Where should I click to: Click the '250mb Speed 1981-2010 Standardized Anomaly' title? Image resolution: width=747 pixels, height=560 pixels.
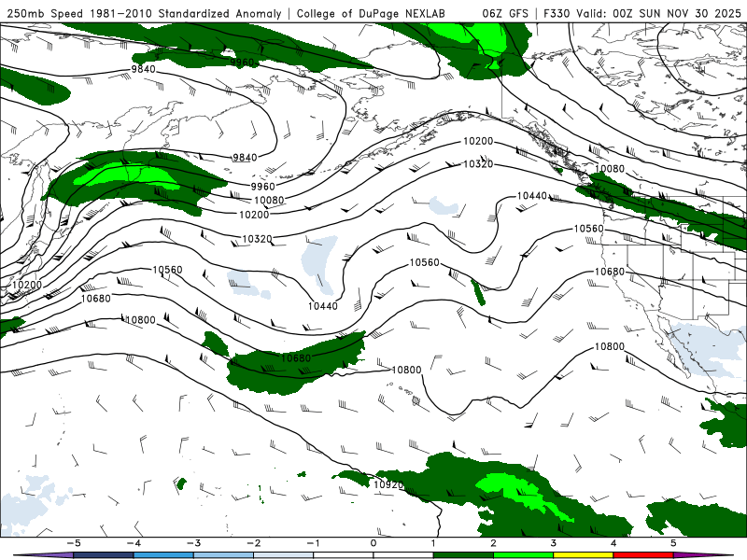145,13
